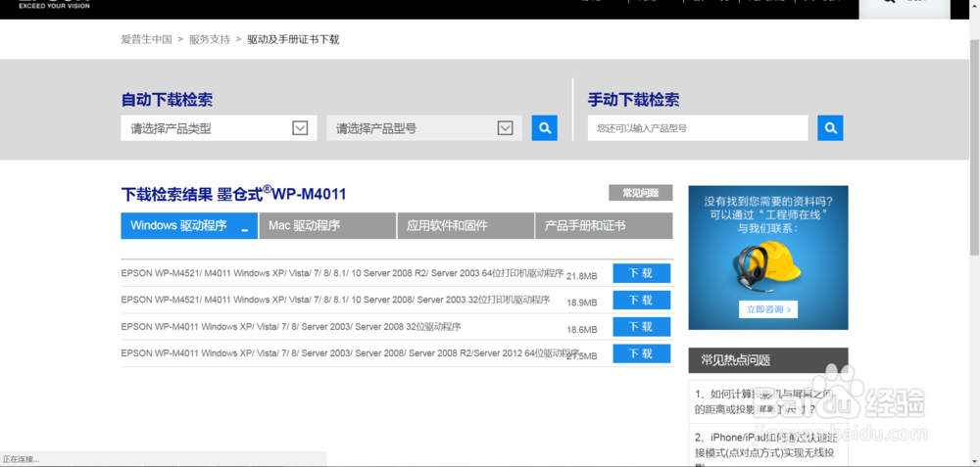Go to 爱普生中国 breadcrumb link
980x467 pixels.
[x=146, y=39]
